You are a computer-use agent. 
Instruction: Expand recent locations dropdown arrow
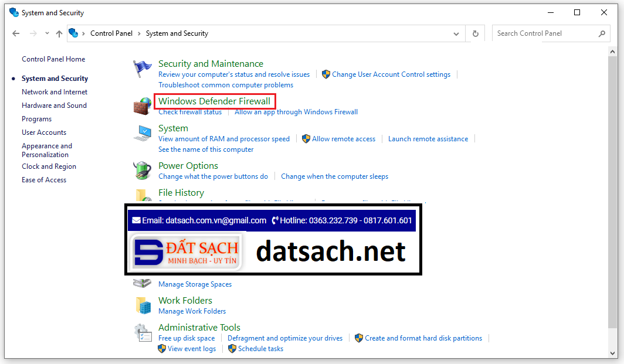(46, 34)
